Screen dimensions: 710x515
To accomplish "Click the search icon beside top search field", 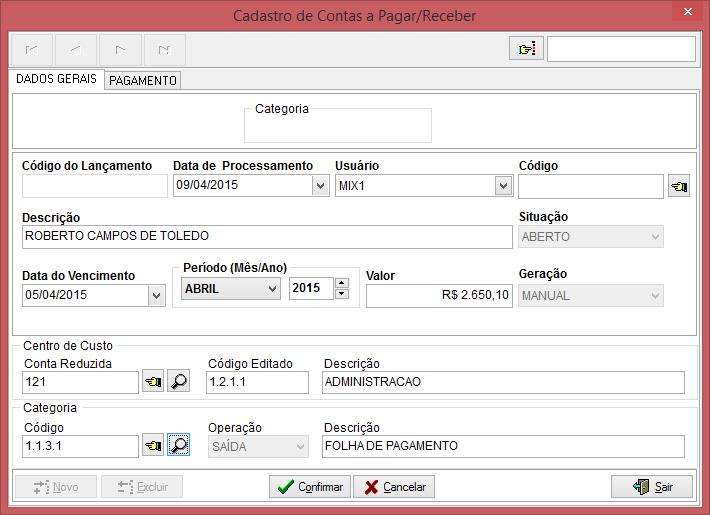I will click(526, 49).
